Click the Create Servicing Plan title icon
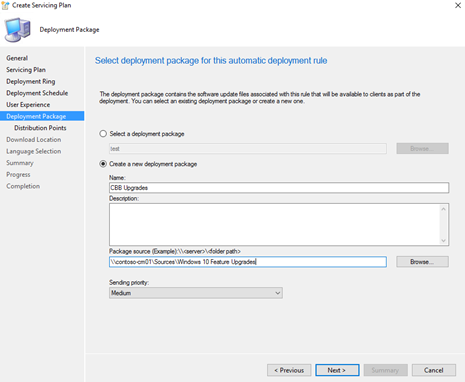Image resolution: width=465 pixels, height=382 pixels. 5,5
